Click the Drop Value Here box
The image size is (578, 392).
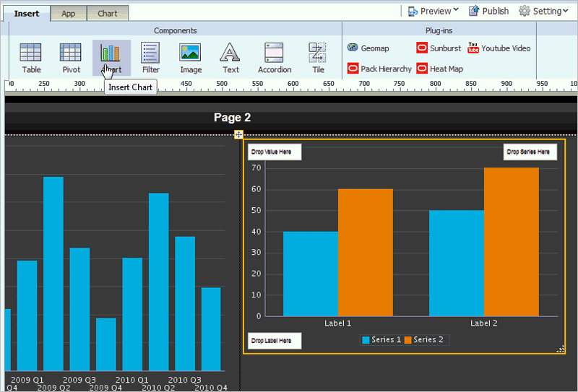[275, 152]
